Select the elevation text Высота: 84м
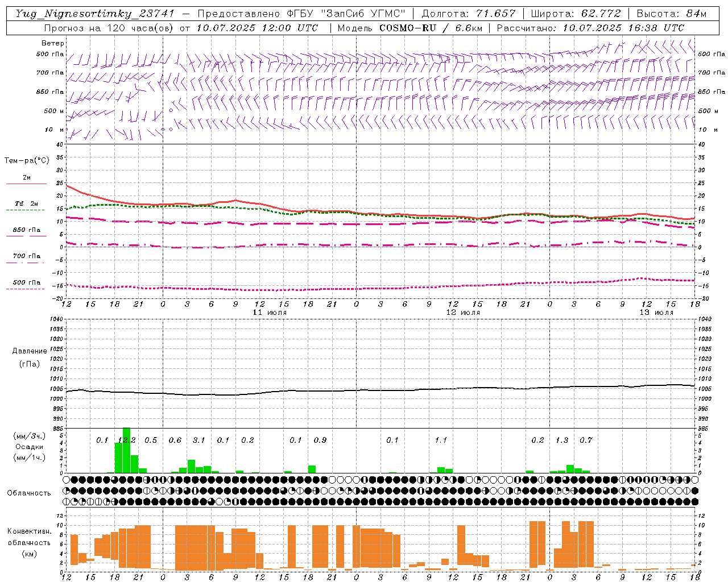Image resolution: width=728 pixels, height=582 pixels. [672, 14]
